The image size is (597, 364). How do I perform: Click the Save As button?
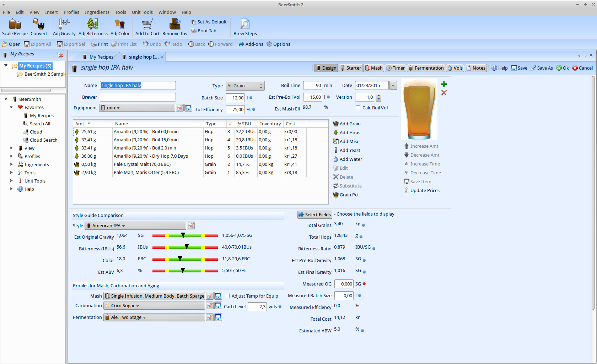tap(542, 68)
